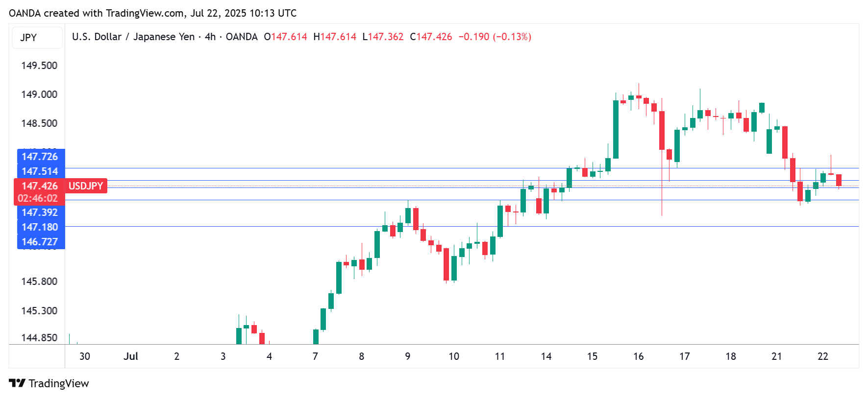Click the 02:46:02 candle countdown timer
This screenshot has width=868, height=398.
38,198
